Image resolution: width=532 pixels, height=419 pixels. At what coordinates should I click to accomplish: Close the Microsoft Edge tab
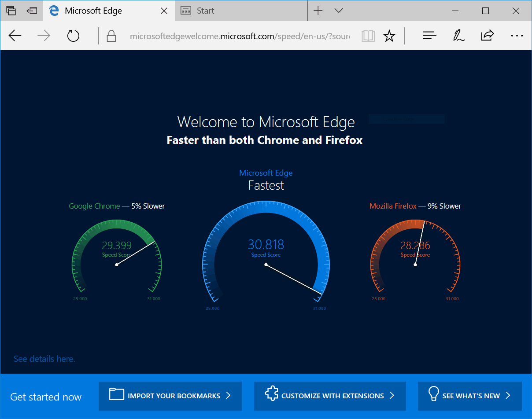164,11
